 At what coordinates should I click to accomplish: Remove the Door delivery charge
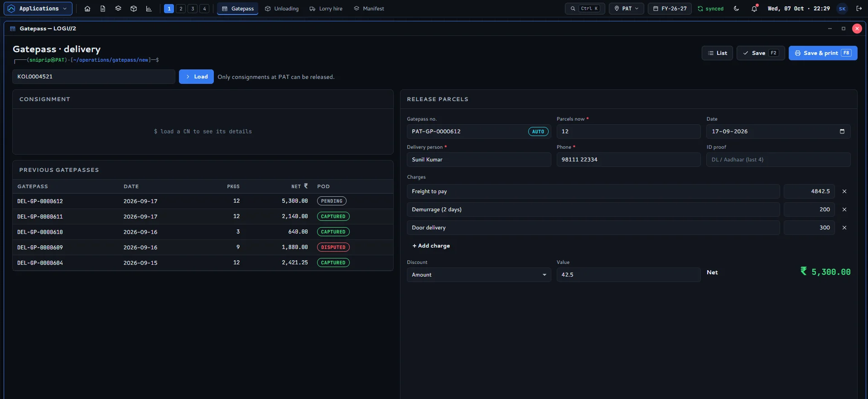coord(844,228)
